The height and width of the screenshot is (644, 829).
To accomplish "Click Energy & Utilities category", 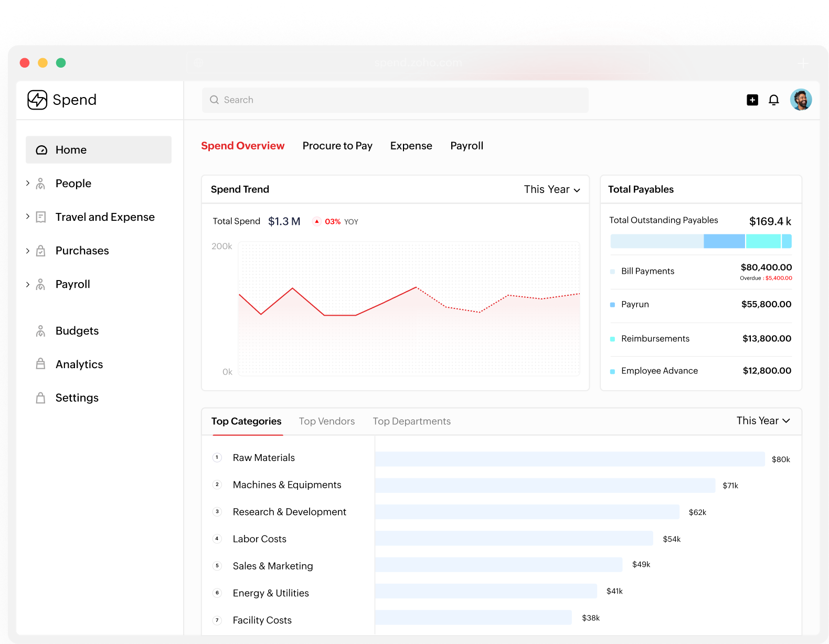I will (271, 593).
